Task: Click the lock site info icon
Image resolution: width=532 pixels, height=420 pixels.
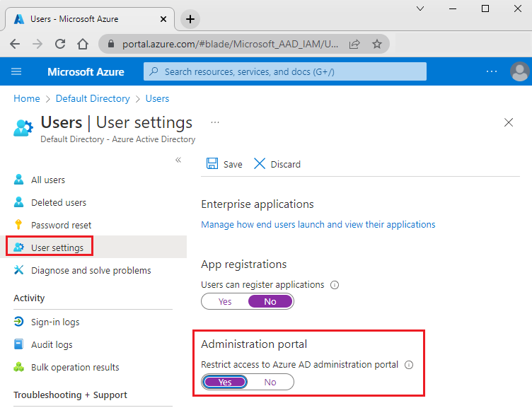Action: [110, 44]
